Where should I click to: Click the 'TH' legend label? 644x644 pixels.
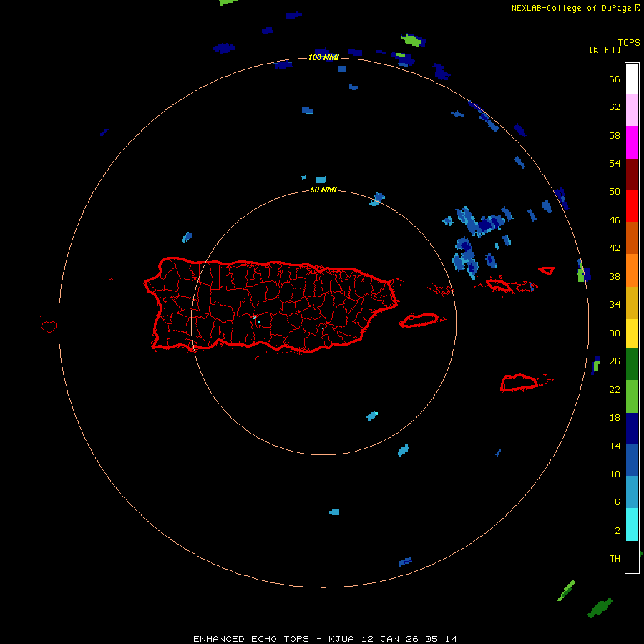pyautogui.click(x=615, y=559)
